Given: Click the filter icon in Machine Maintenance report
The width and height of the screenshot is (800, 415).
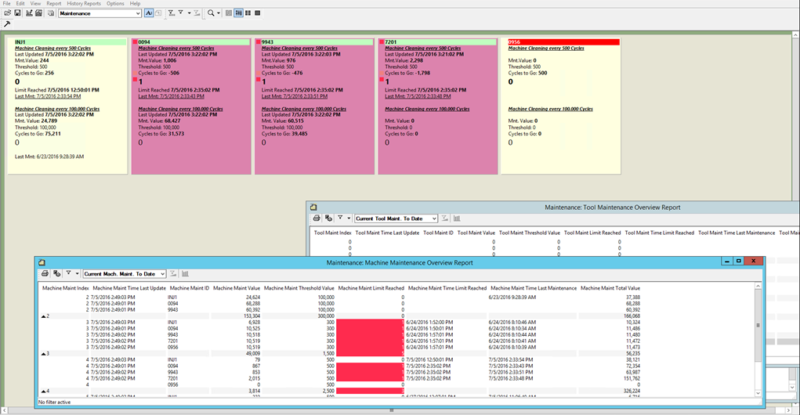Looking at the screenshot, I should pos(68,273).
